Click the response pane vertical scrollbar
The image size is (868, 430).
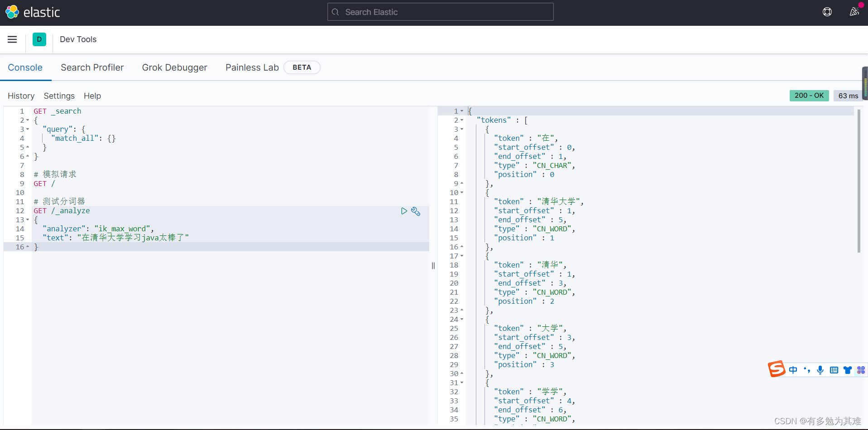point(858,180)
